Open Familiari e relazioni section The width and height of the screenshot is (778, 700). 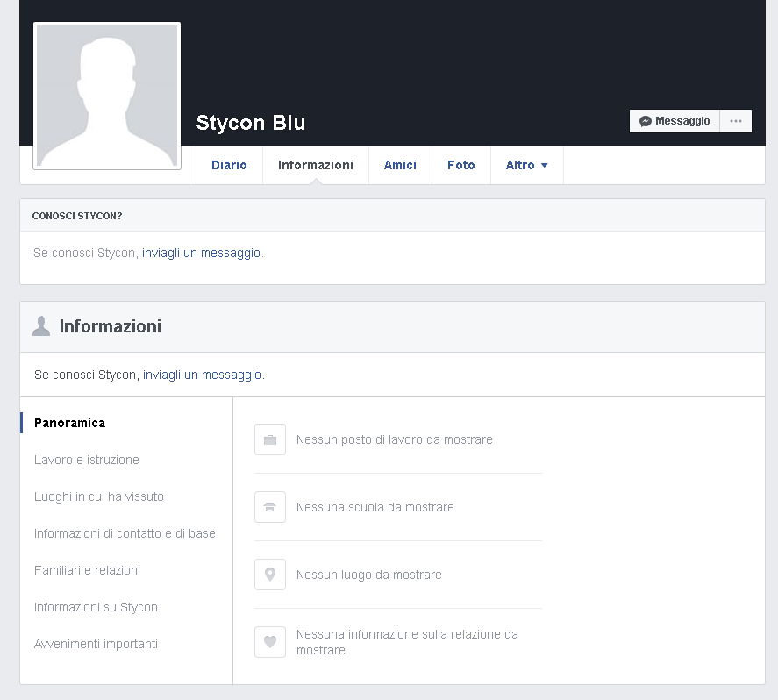(x=87, y=570)
